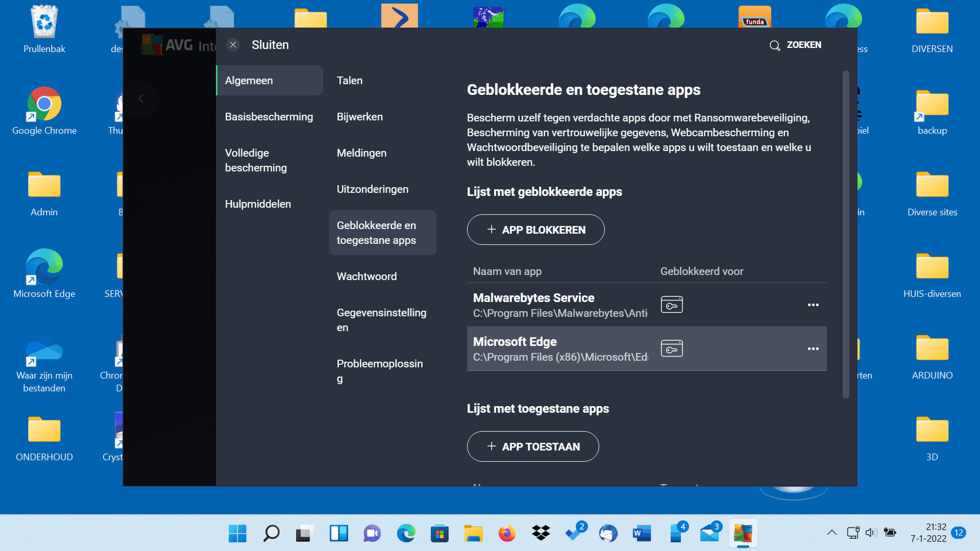
Task: Open taskbar Search
Action: 271,534
